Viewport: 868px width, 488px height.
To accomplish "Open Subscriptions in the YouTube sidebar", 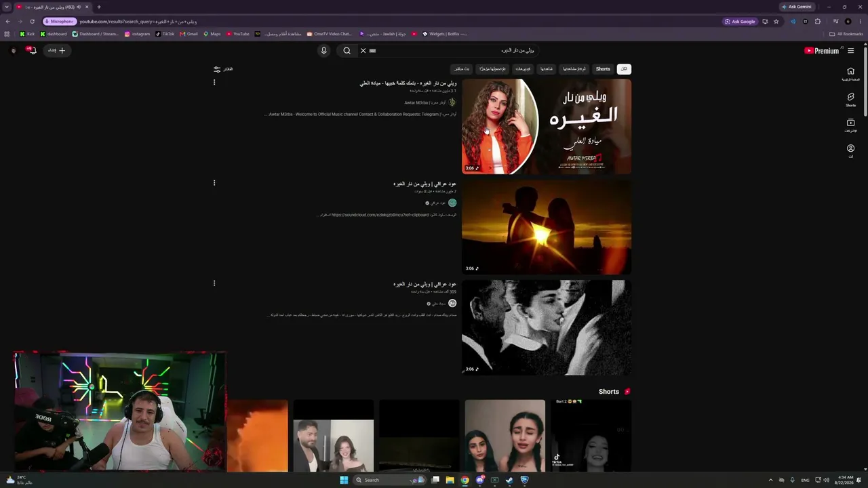I will (850, 125).
